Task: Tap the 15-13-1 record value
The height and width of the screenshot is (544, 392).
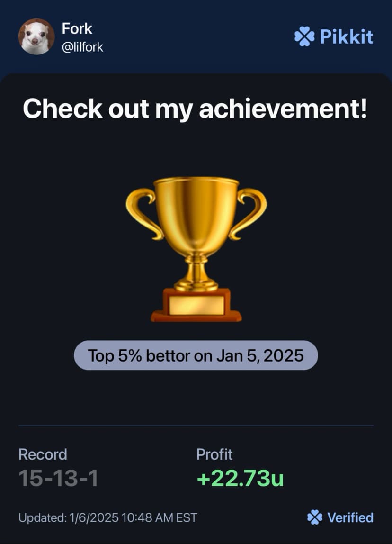Action: tap(58, 478)
